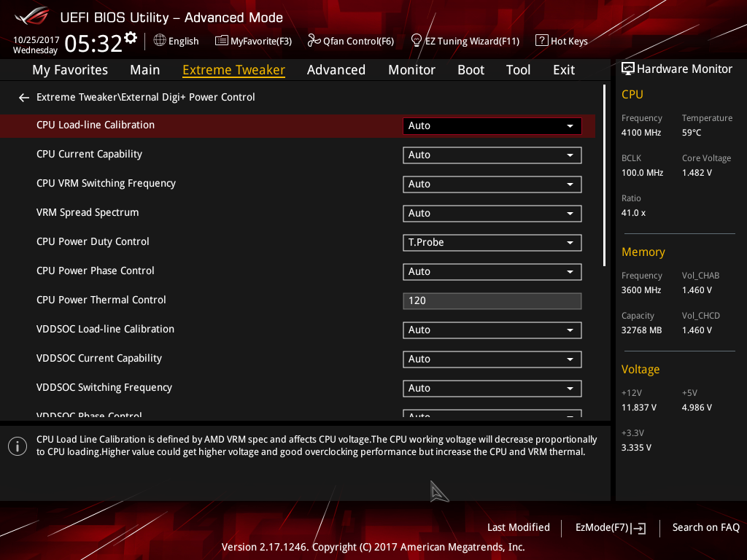Click the 41.0 x ratio value
Viewport: 747px width, 560px height.
tap(634, 213)
